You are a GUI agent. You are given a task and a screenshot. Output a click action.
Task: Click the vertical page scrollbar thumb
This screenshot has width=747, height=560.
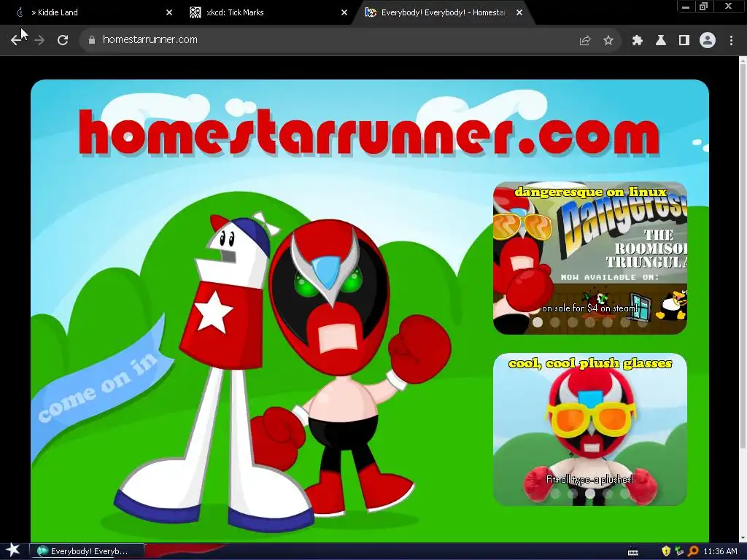tap(743, 257)
